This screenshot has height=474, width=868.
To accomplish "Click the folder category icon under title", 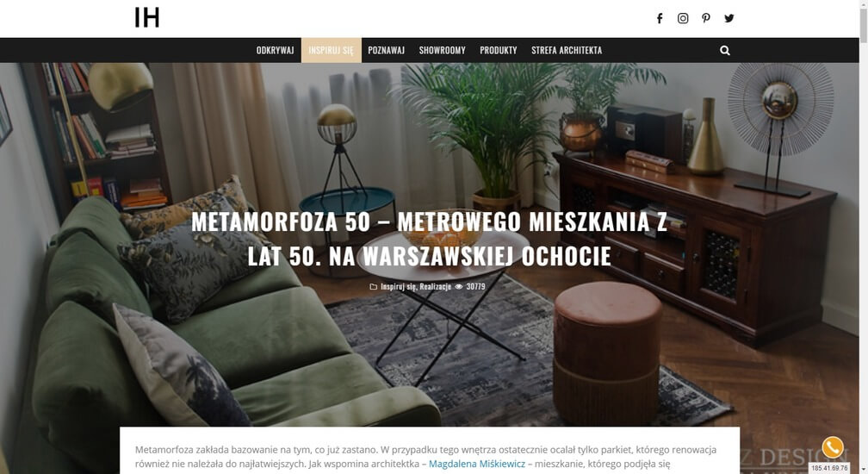I will (373, 287).
